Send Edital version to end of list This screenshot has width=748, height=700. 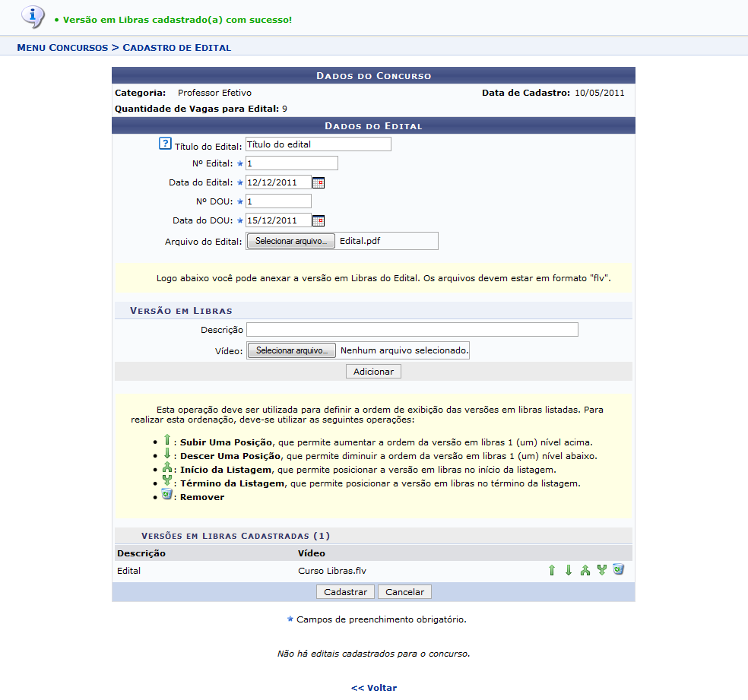[601, 570]
